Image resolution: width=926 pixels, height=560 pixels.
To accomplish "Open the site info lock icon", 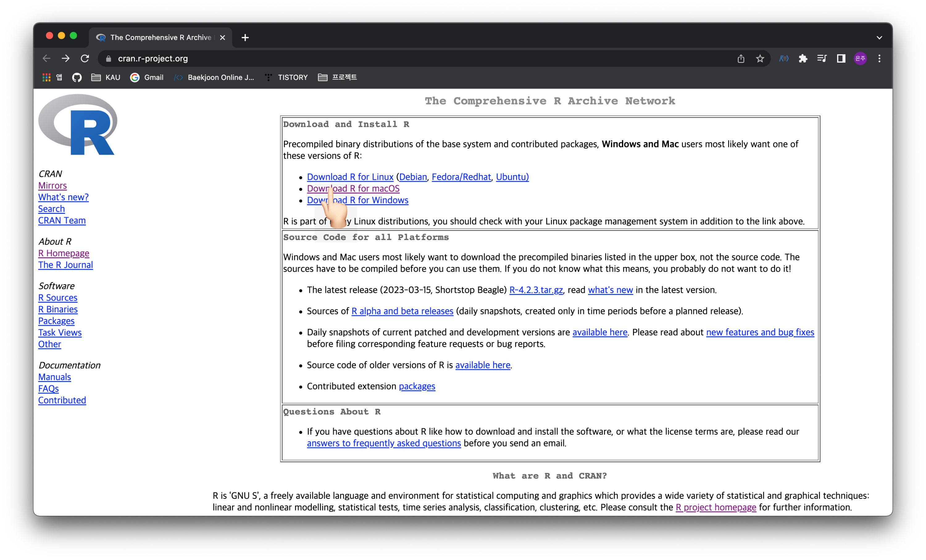I will click(109, 59).
